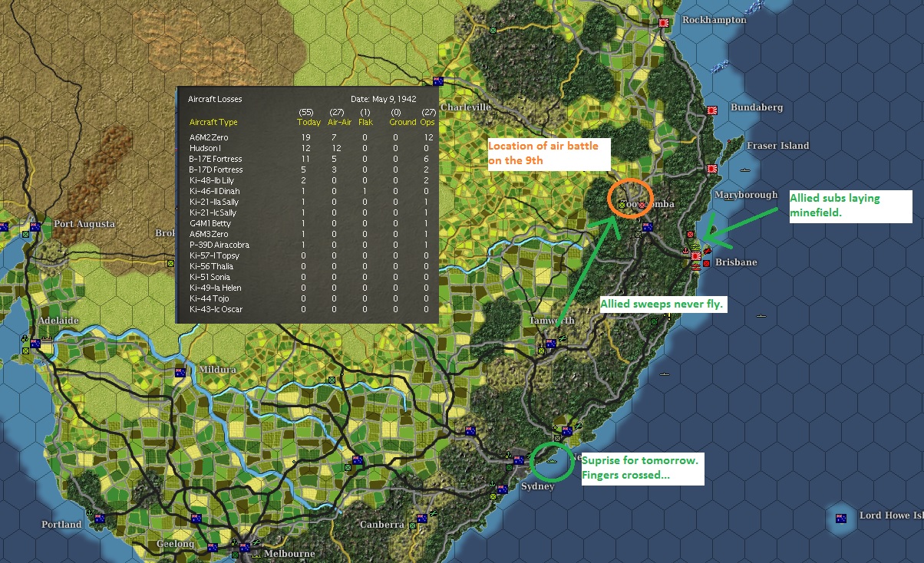Screen dimensions: 924x563
Task: Select the Australian flag below Toowoomba
Action: (647, 227)
